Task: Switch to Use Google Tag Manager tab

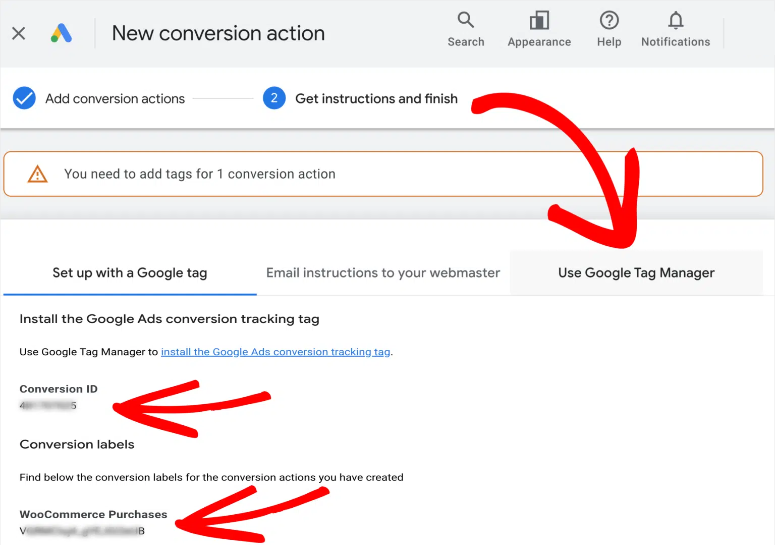Action: 636,273
